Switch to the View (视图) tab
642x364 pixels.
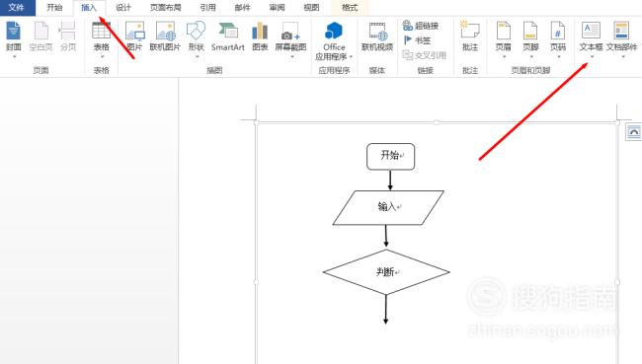311,7
